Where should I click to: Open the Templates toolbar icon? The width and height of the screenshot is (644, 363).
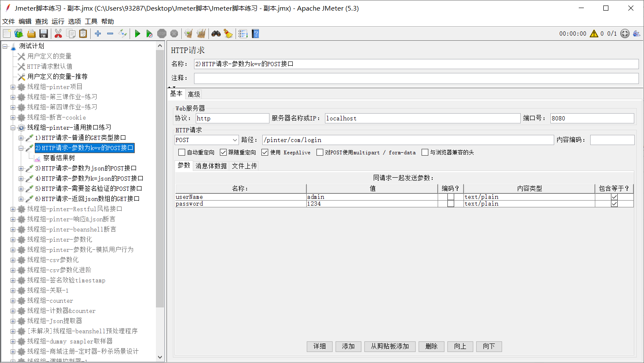pyautogui.click(x=19, y=34)
